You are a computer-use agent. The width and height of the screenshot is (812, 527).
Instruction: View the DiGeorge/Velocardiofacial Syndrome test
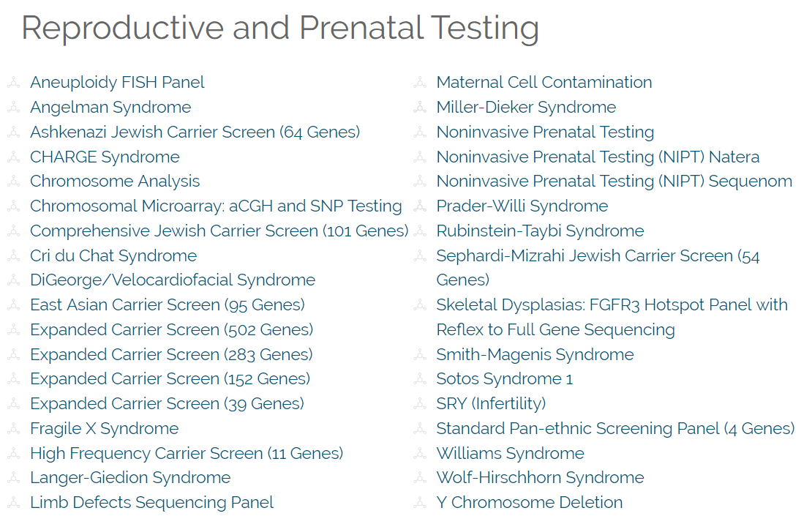tap(173, 280)
